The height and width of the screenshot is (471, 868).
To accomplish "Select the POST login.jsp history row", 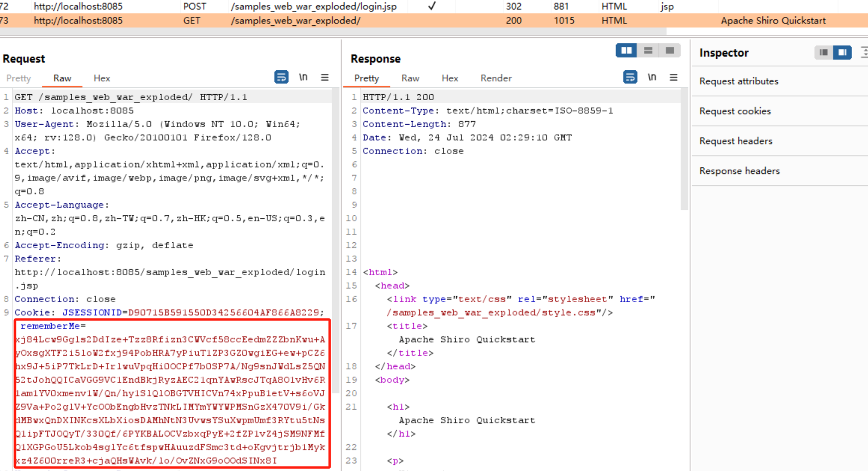I will [314, 6].
